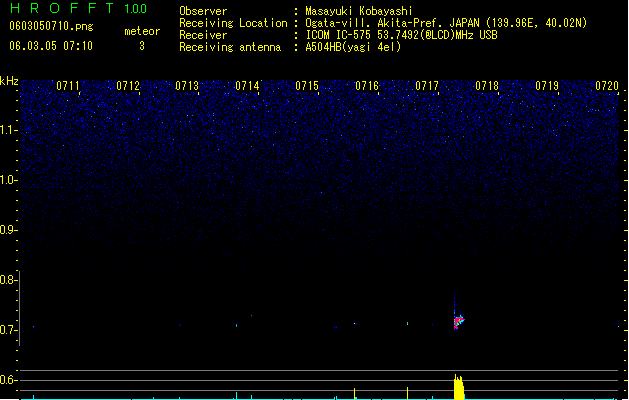Click the 1.0 kHz axis label

9,180
